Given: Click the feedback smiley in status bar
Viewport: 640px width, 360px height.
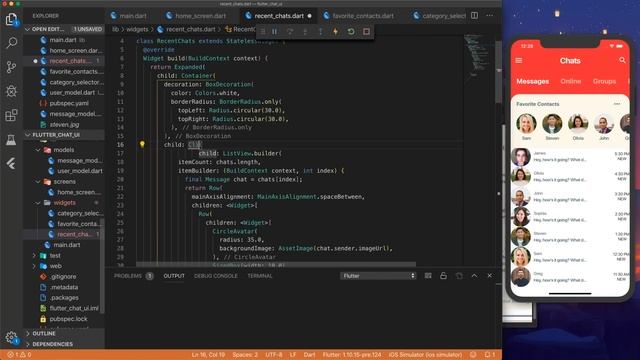Looking at the screenshot, I should [x=473, y=355].
